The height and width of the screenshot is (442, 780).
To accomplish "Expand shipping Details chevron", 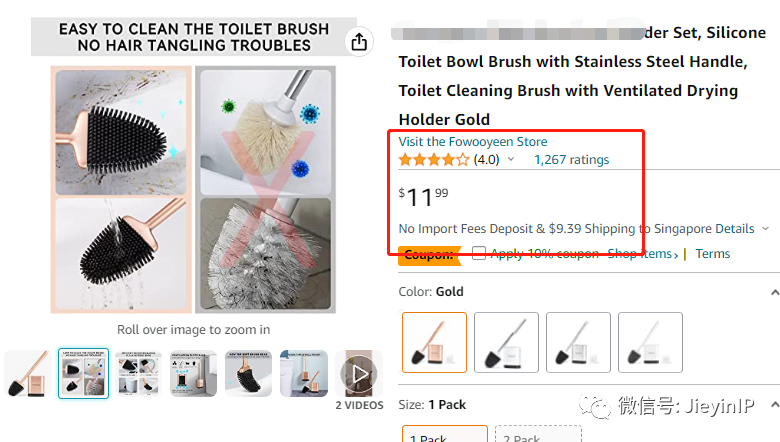I will click(x=766, y=229).
